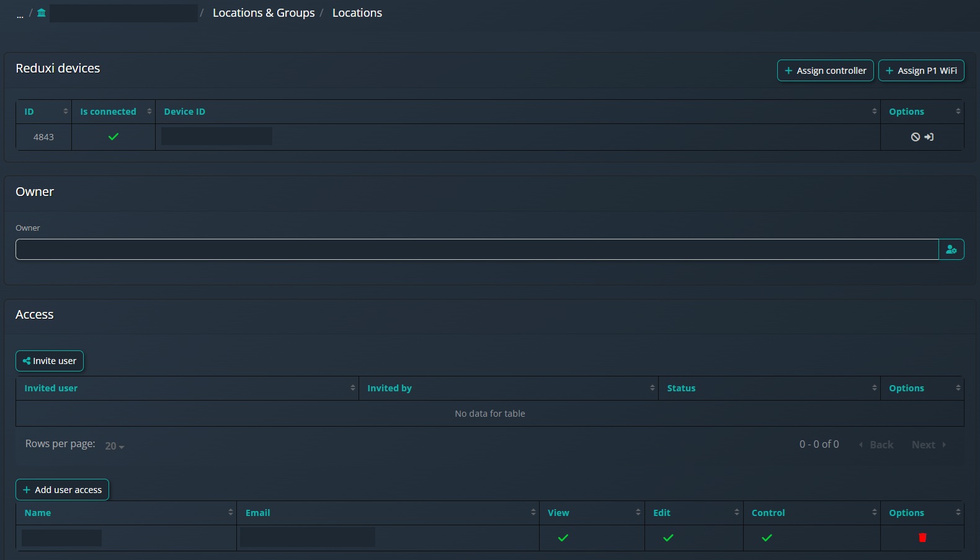Toggle Edit permission checkmark for user

668,538
